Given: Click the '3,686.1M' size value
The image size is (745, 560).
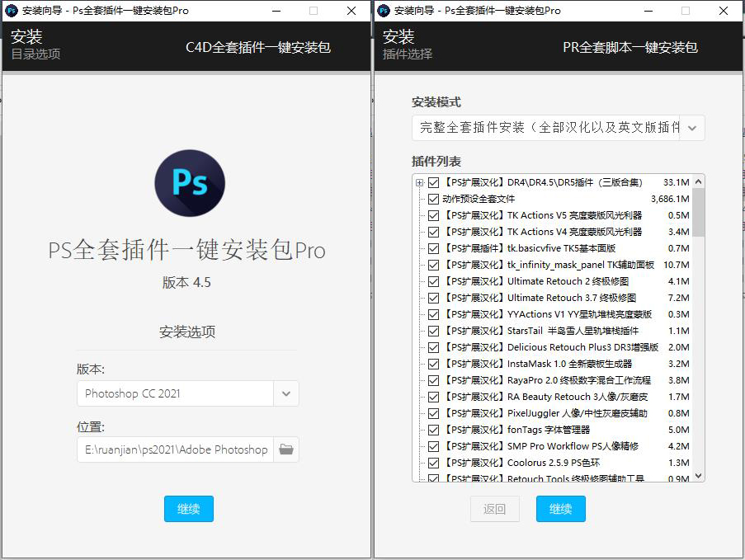Looking at the screenshot, I should coord(670,199).
